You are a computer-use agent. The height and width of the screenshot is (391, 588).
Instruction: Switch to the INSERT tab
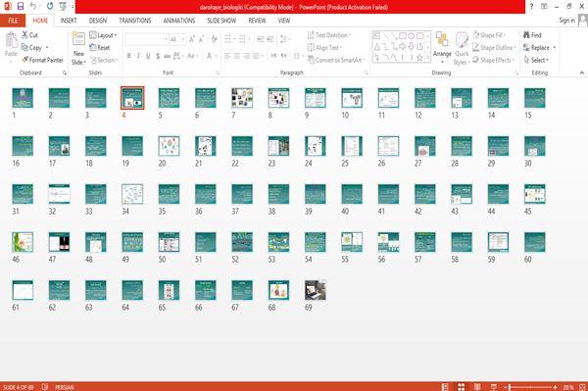tap(69, 21)
